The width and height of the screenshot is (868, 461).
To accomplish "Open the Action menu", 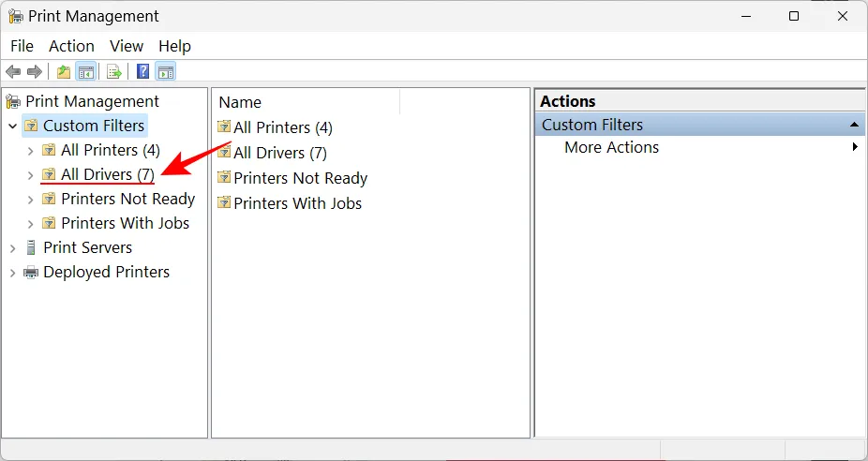I will coord(71,46).
